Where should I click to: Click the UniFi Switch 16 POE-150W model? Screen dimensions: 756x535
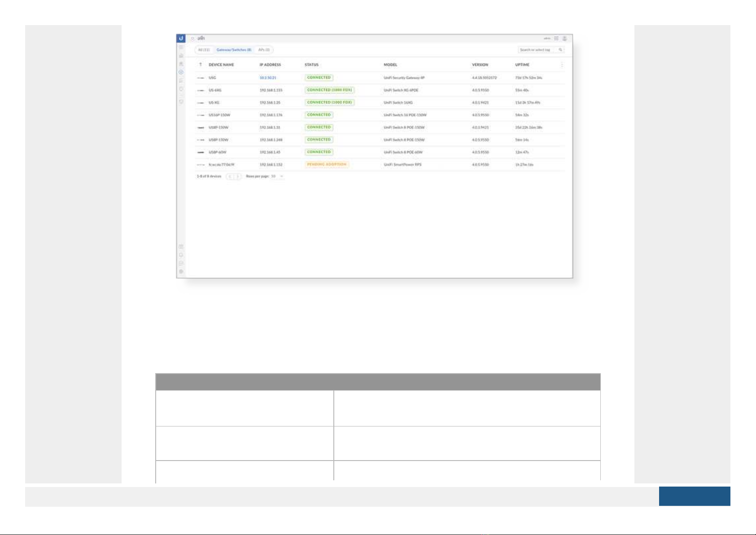(405, 115)
